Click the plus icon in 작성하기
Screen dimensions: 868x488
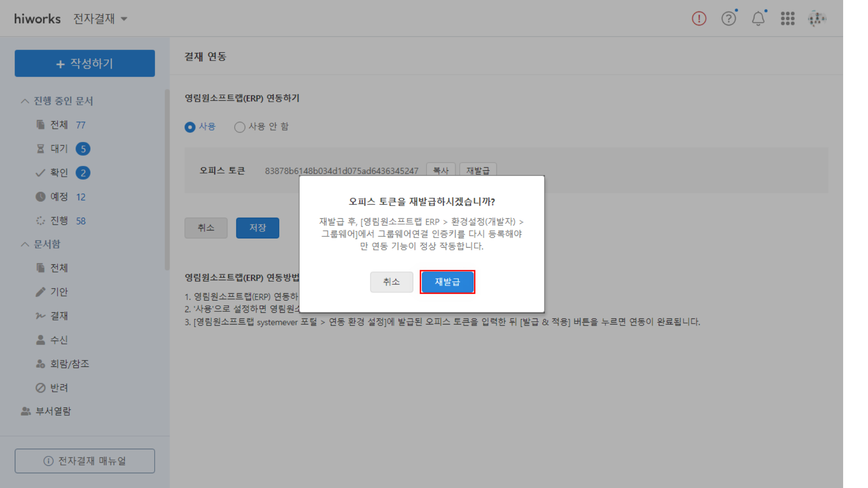[61, 64]
